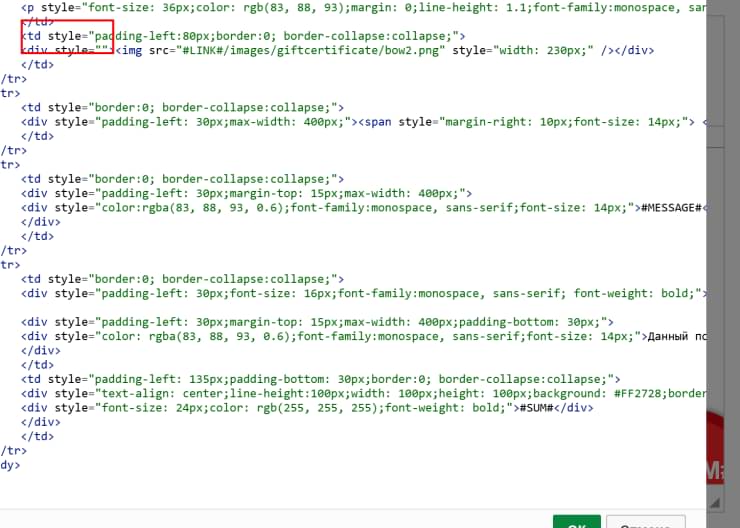Click the green OK button
The width and height of the screenshot is (740, 528).
(x=577, y=522)
